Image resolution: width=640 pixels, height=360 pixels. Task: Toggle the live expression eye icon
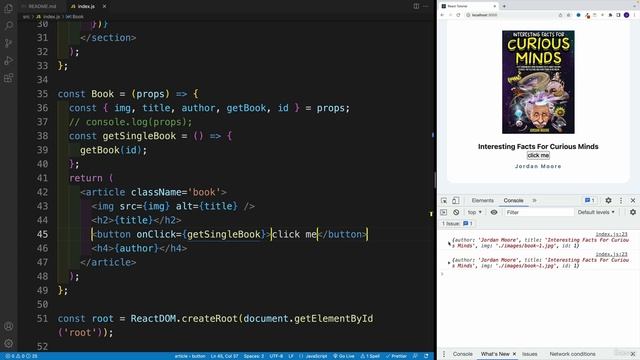pos(494,212)
